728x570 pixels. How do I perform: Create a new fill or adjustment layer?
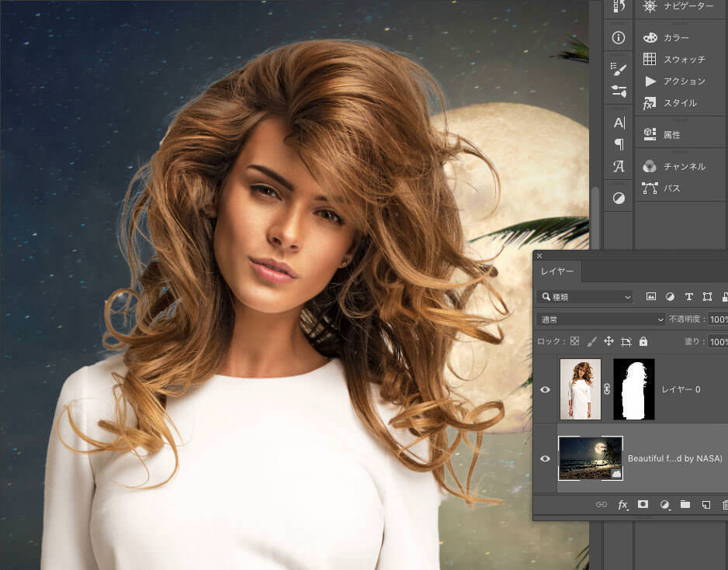(x=664, y=505)
